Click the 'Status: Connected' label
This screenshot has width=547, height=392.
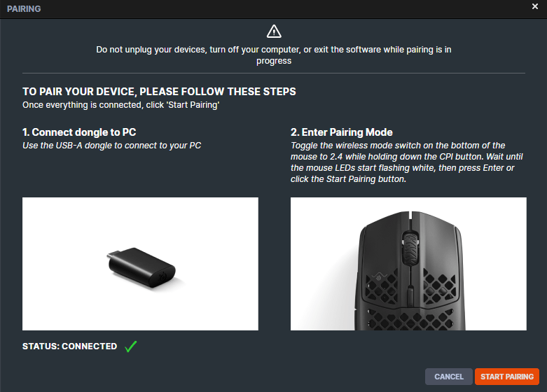69,346
